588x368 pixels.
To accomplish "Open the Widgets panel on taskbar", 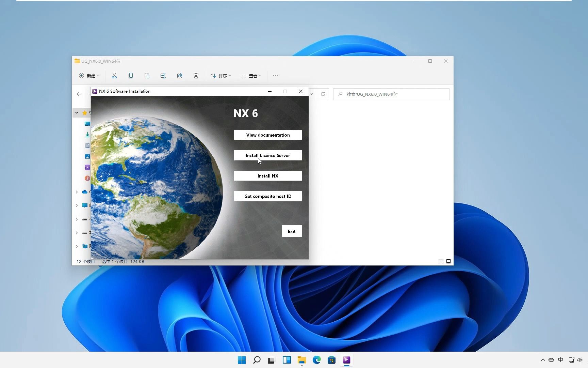I will 287,360.
